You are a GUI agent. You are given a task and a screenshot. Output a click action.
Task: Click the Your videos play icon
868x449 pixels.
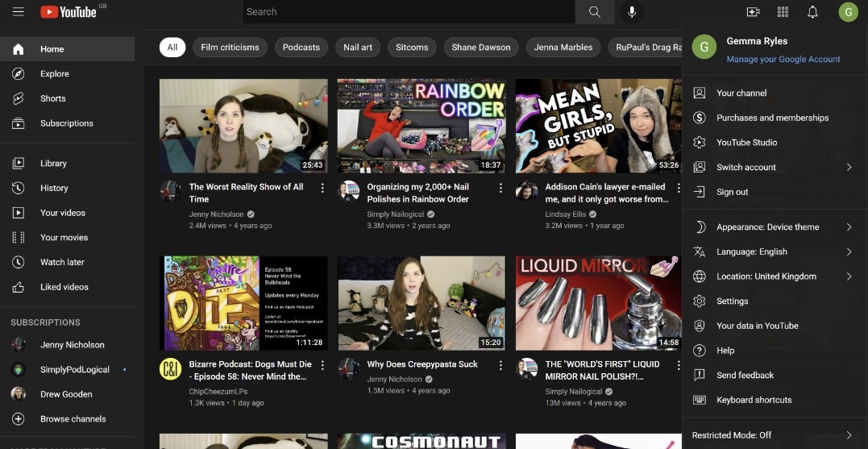(19, 213)
